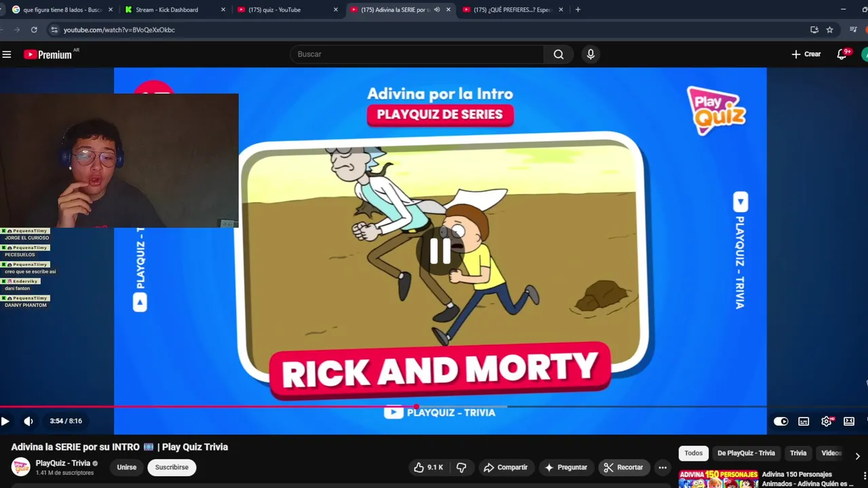Viewport: 868px width, 488px height.
Task: Click the Recortar clip button
Action: tap(623, 467)
